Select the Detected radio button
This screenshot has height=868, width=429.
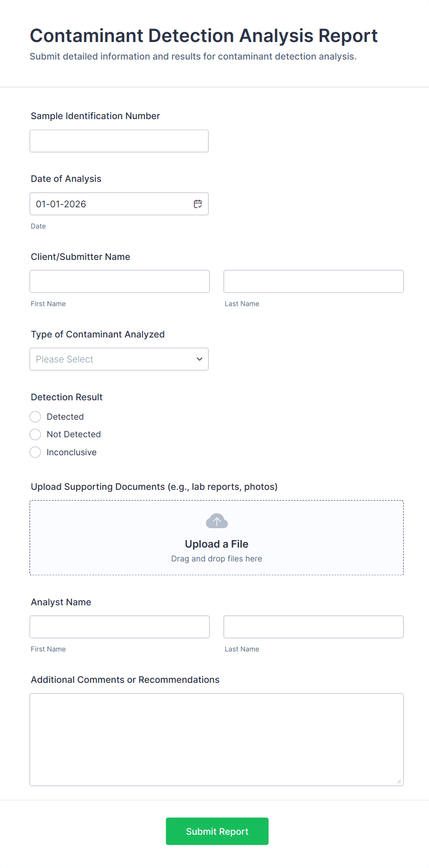point(36,417)
